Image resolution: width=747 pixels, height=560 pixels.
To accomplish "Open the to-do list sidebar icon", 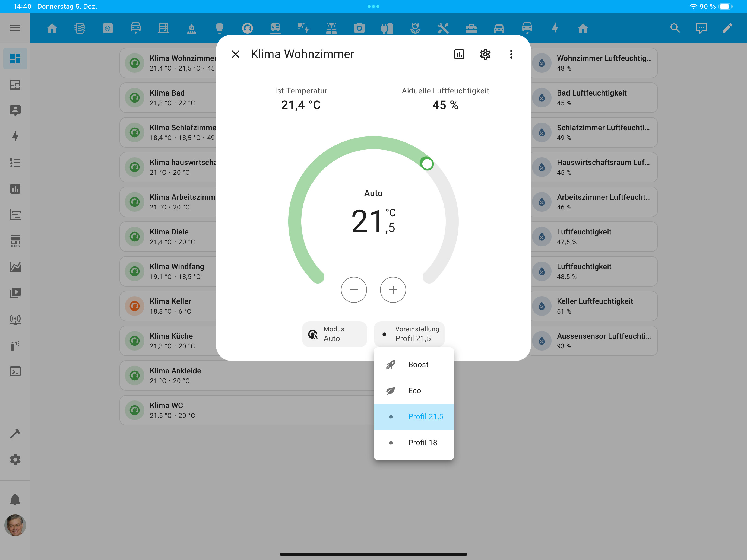I will (15, 163).
